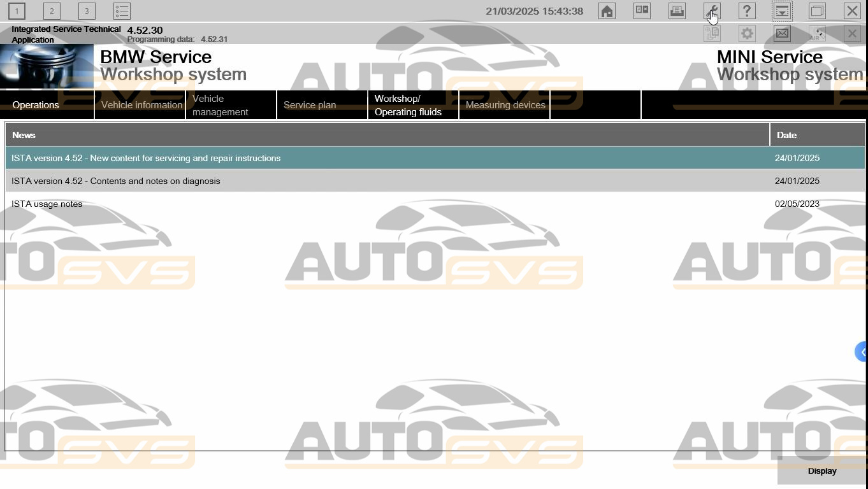Viewport: 868px width, 489px height.
Task: Open the Service plan tab
Action: 322,105
